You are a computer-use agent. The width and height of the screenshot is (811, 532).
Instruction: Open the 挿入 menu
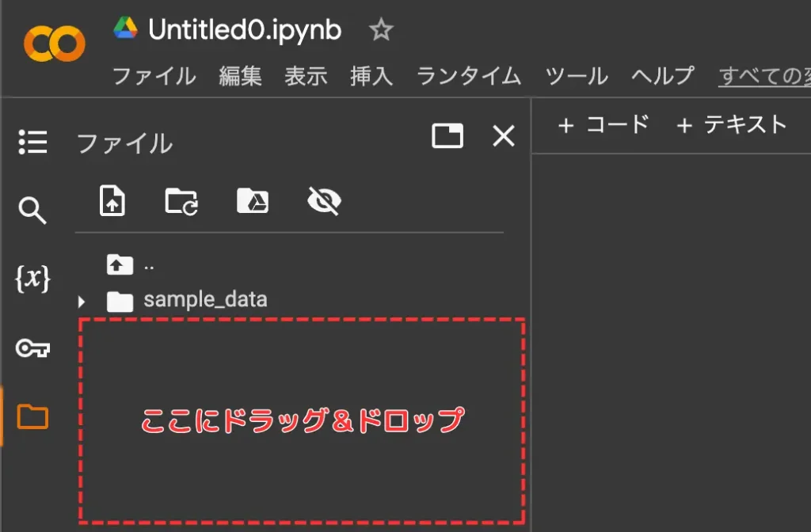click(371, 76)
